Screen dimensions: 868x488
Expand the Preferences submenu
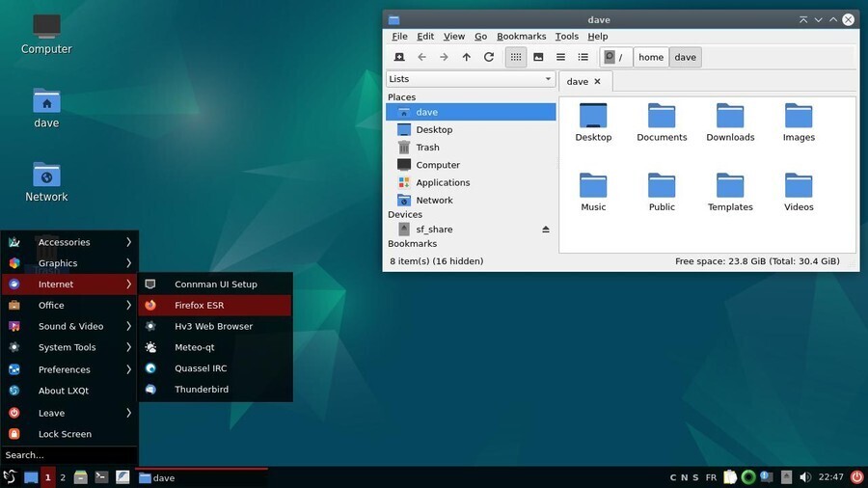point(69,369)
